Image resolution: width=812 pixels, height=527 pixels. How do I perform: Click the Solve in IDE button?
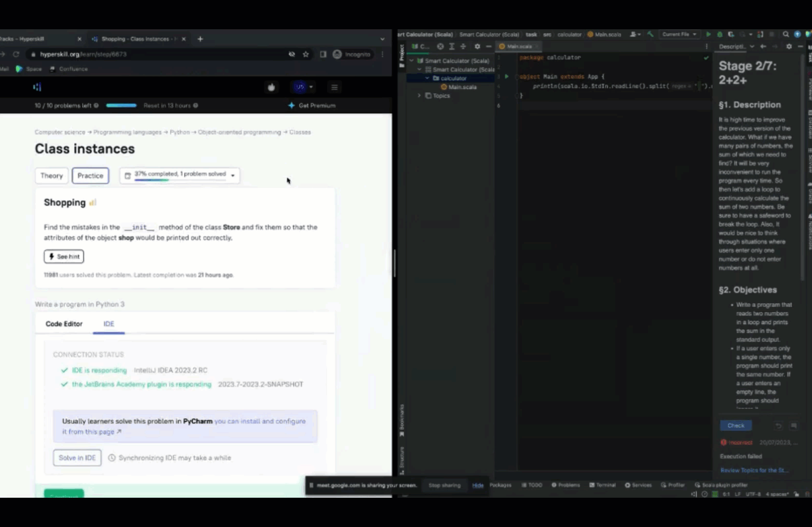pos(77,458)
